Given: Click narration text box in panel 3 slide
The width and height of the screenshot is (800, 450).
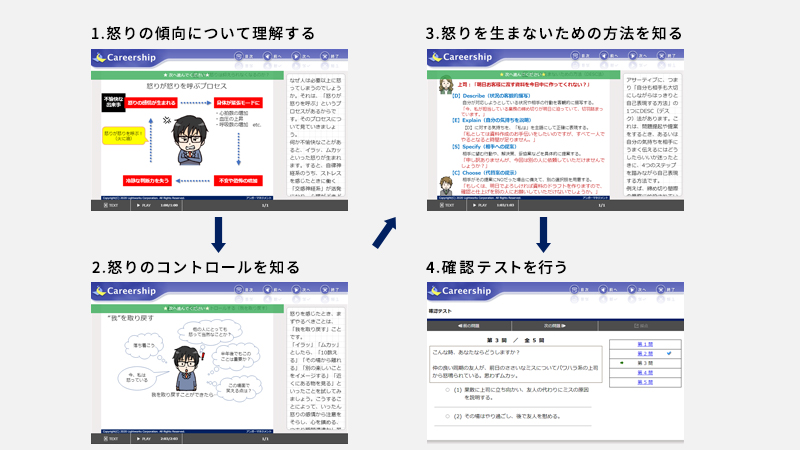Looking at the screenshot, I should [x=652, y=135].
